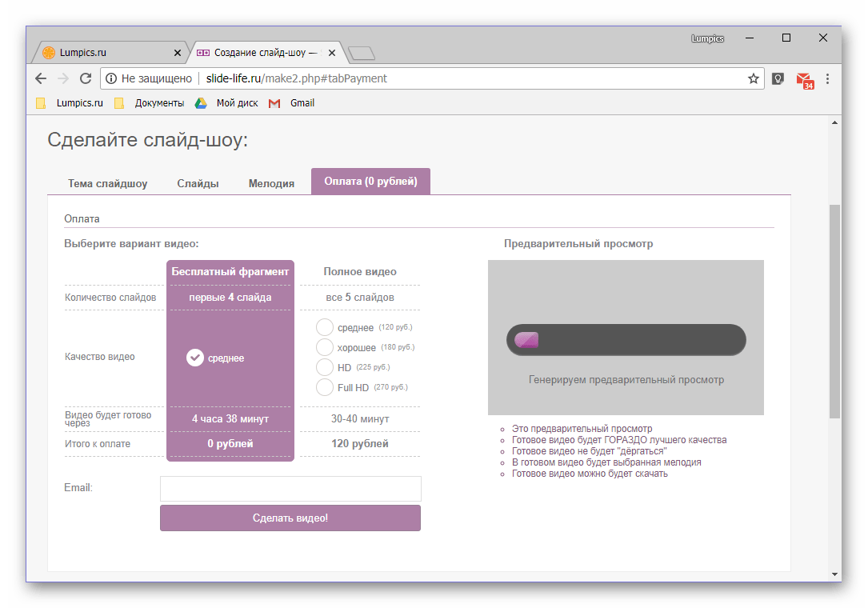Screen dimensions: 868x608
Task: Select the Оплата (0 рублей) tab
Action: point(371,182)
